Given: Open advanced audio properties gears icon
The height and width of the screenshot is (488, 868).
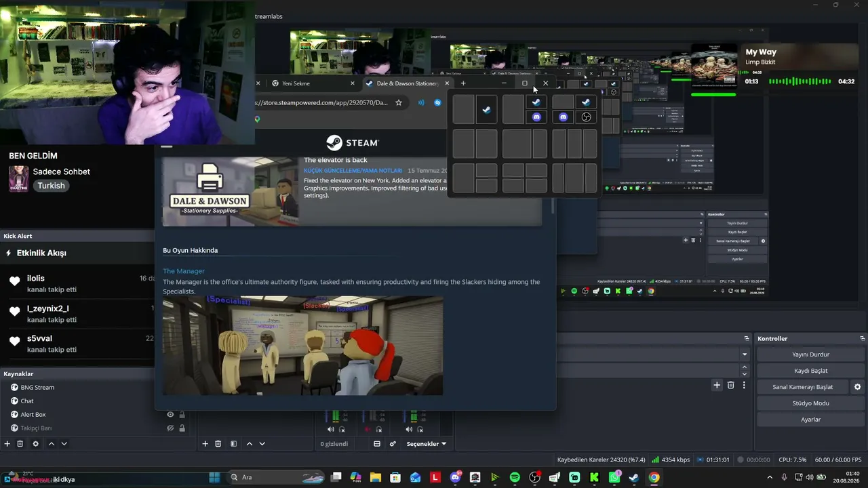Looking at the screenshot, I should [x=393, y=444].
